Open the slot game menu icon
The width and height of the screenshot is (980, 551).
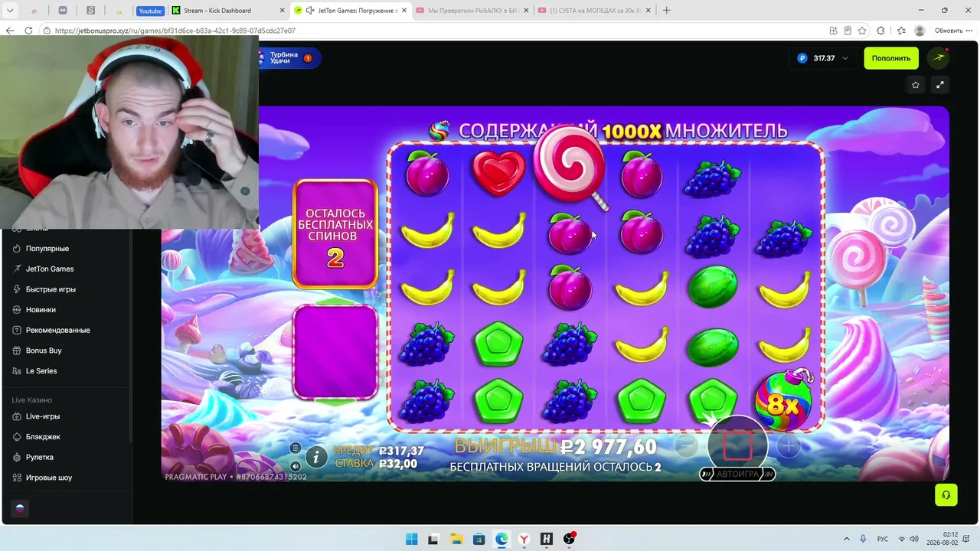(296, 448)
